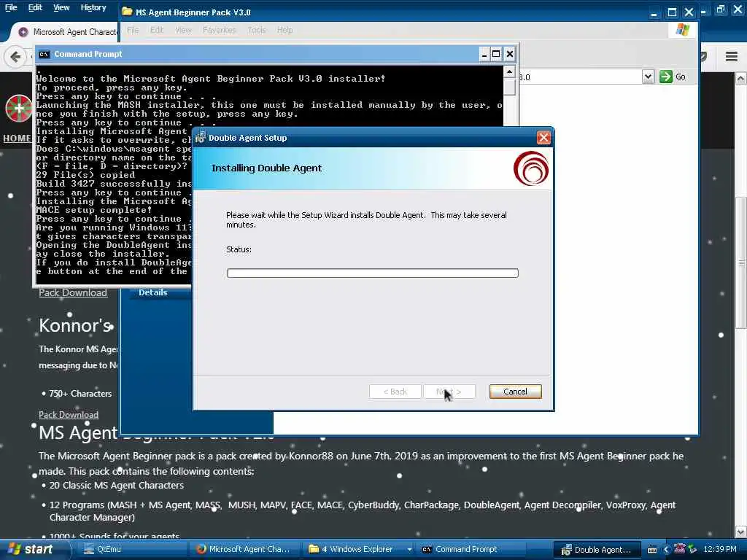Maximize the Command Prompt window
747x560 pixels.
[496, 54]
